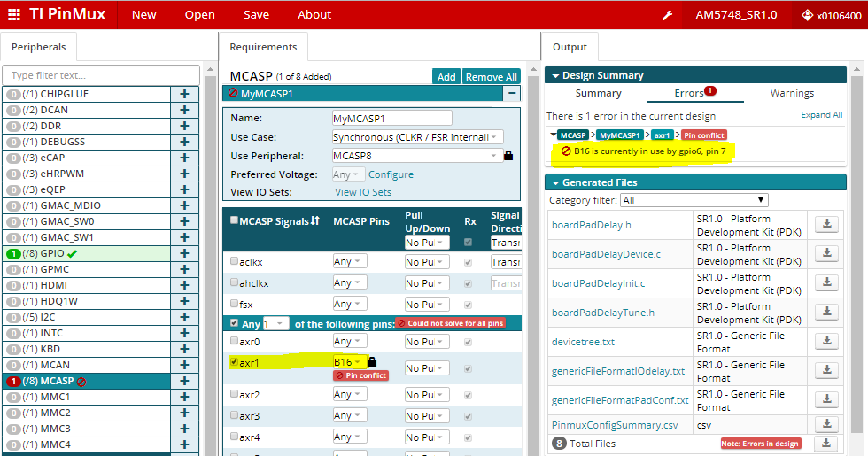Enable the fsx signal checkbox
The height and width of the screenshot is (456, 868).
(234, 303)
